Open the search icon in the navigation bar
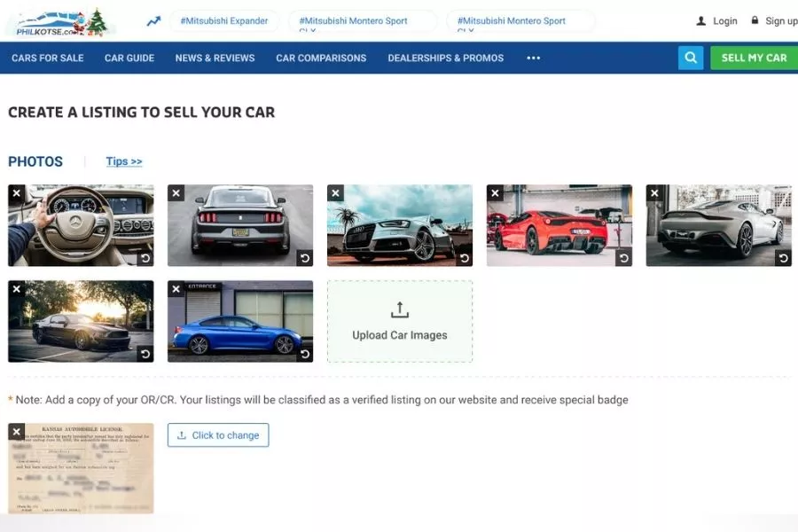This screenshot has width=798, height=532. pyautogui.click(x=691, y=57)
